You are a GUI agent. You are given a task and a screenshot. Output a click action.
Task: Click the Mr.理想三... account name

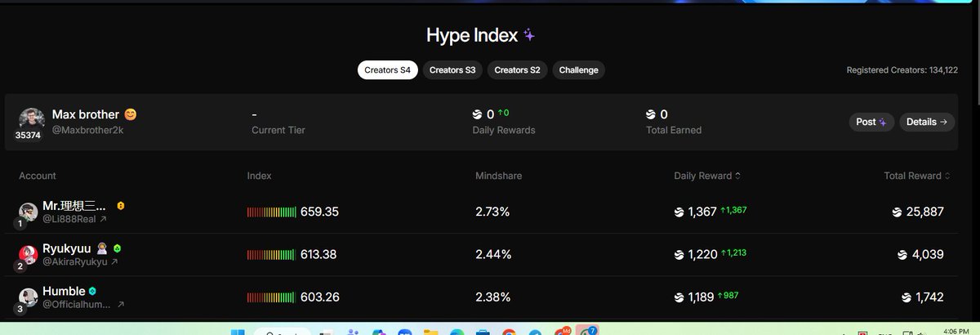76,206
